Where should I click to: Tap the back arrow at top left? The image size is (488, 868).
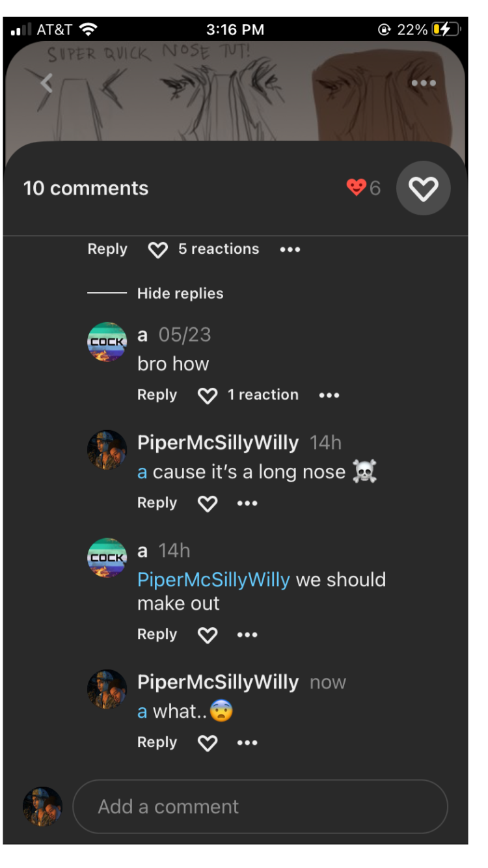pos(46,83)
